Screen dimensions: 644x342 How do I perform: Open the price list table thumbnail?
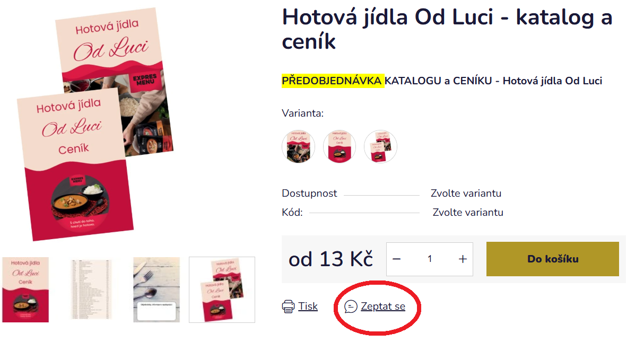pos(91,290)
